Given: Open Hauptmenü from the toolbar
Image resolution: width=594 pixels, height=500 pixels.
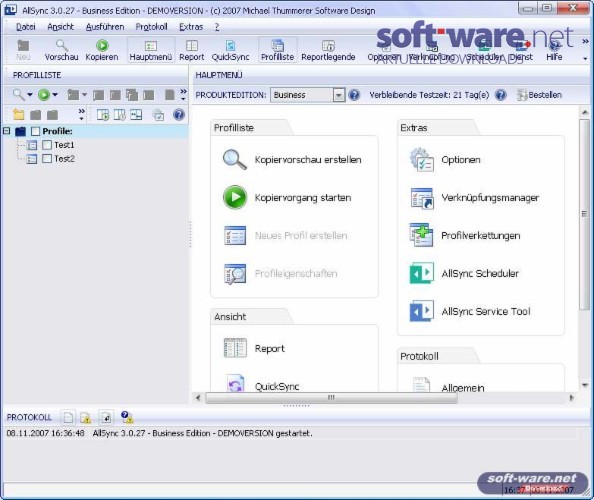Looking at the screenshot, I should (151, 50).
